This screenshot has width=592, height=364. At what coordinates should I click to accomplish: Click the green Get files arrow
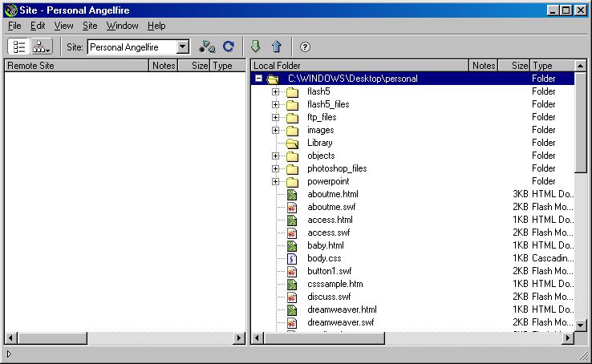pos(256,47)
